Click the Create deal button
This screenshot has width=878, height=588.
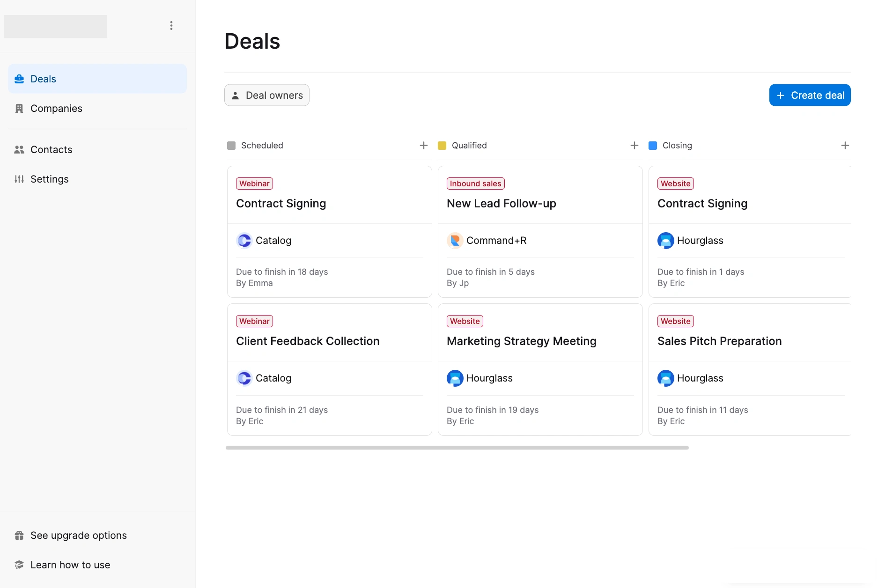[810, 95]
